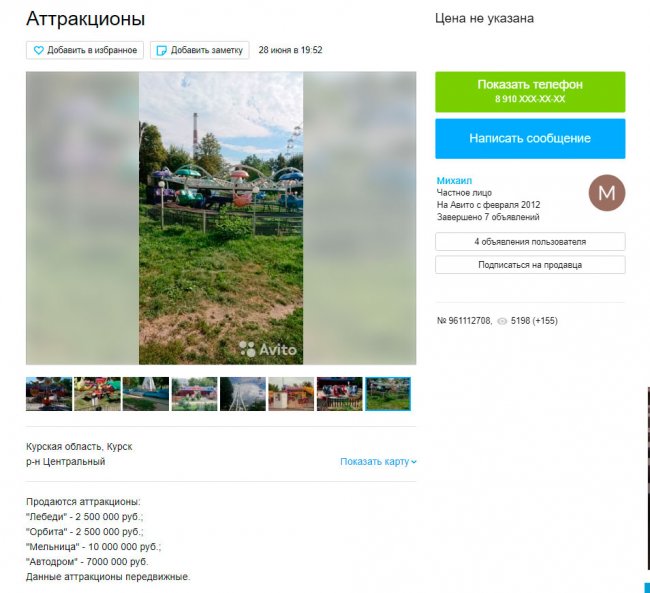Click the Добавить в избранное button

85,50
